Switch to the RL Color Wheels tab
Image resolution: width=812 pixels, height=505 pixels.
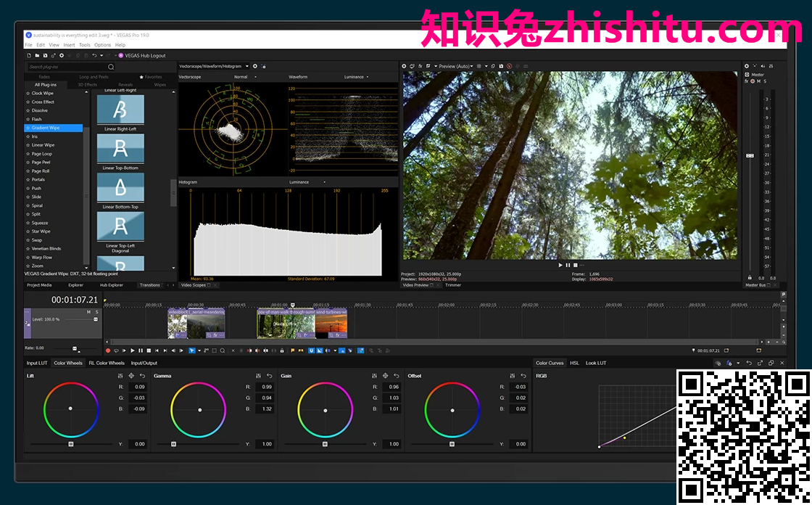(x=107, y=363)
